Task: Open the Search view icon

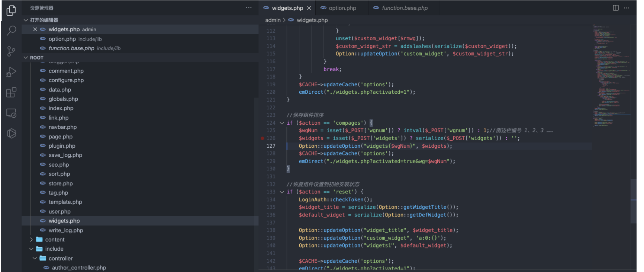Action: point(11,31)
